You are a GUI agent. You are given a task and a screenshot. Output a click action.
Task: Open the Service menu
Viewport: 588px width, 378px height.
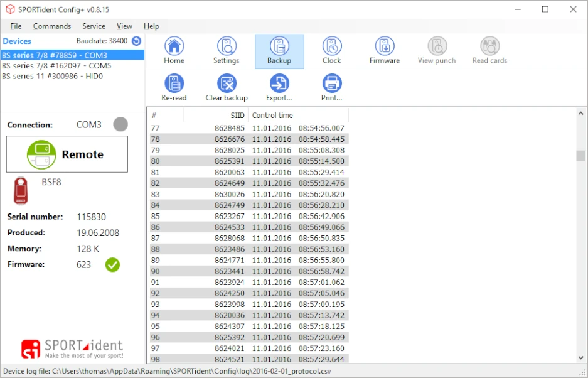[x=94, y=26]
